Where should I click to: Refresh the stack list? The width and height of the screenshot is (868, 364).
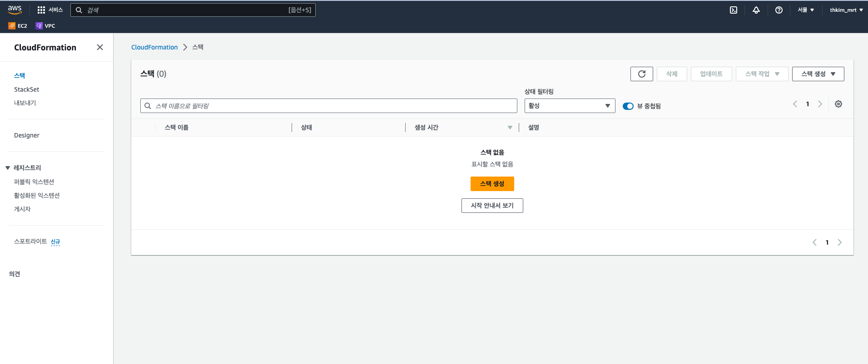[x=642, y=74]
